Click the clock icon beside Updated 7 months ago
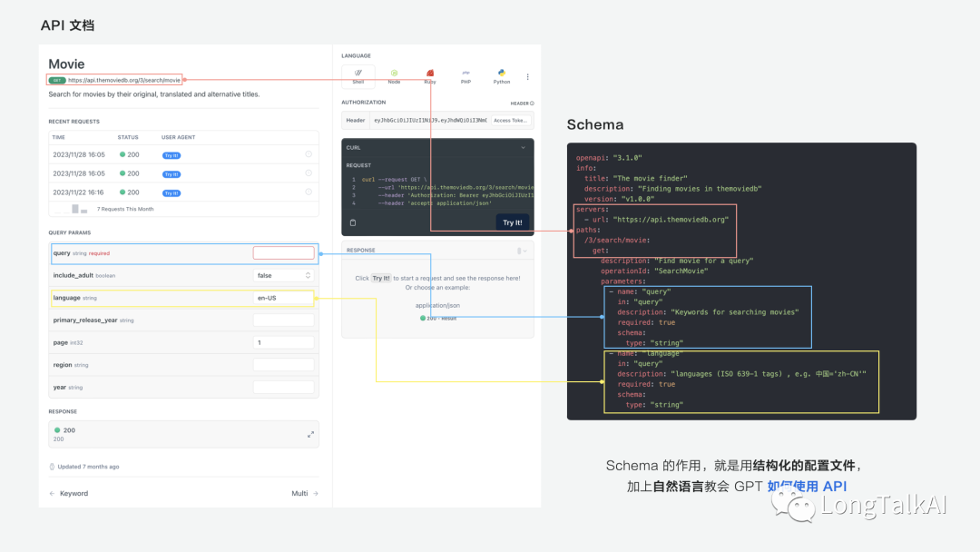Screen dimensions: 980x552 click(52, 467)
